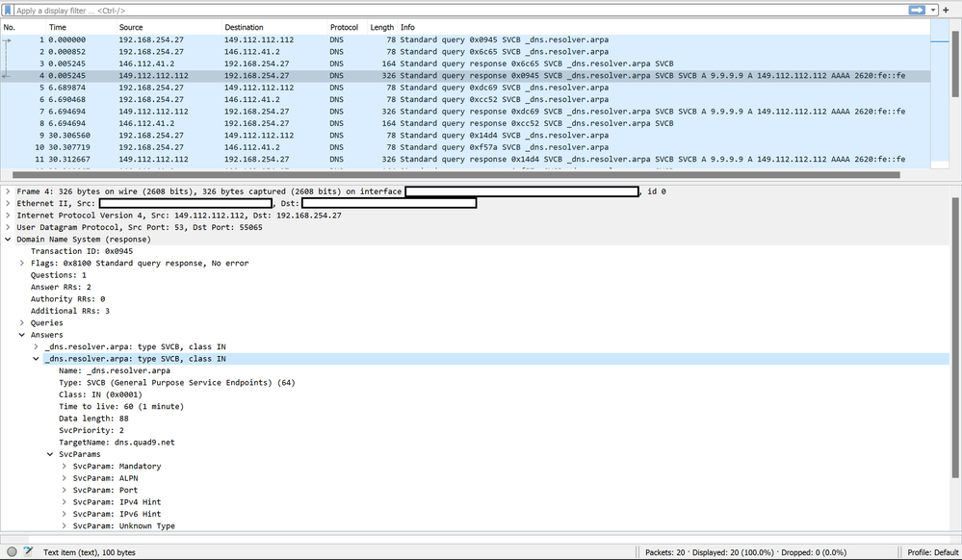Viewport: 962px width, 560px height.
Task: Click Profile: Default in status bar
Action: click(932, 552)
